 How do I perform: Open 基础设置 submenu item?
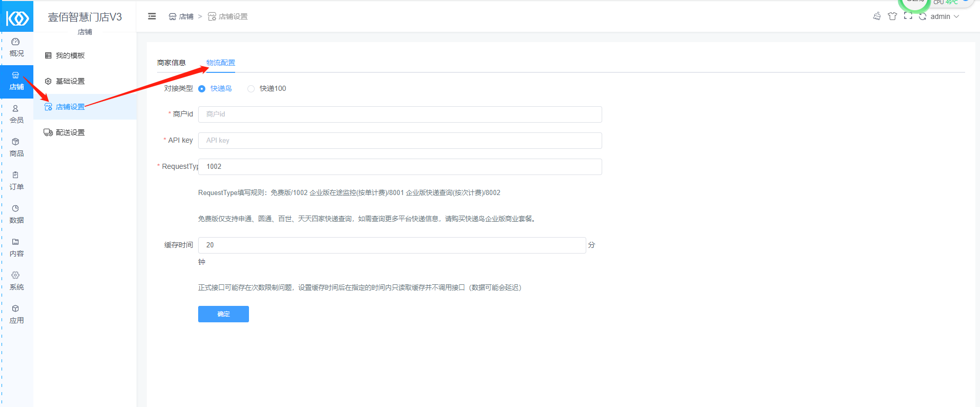[x=85, y=81]
